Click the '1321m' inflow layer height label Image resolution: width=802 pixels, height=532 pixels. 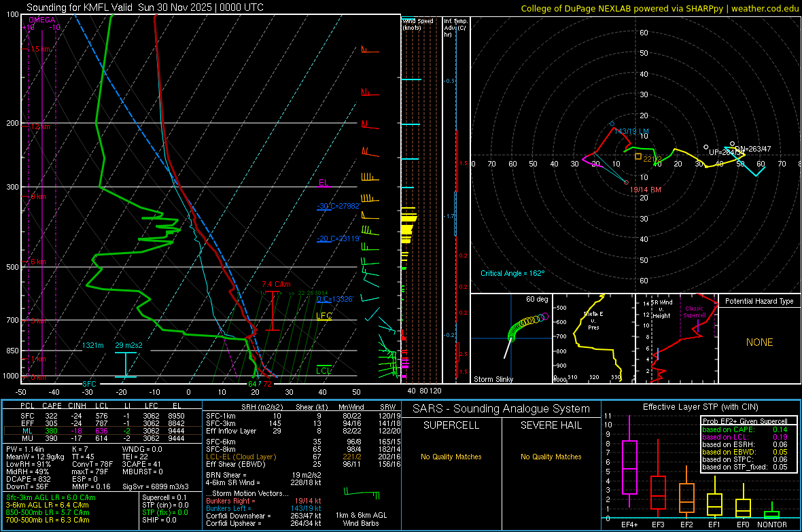pos(92,345)
